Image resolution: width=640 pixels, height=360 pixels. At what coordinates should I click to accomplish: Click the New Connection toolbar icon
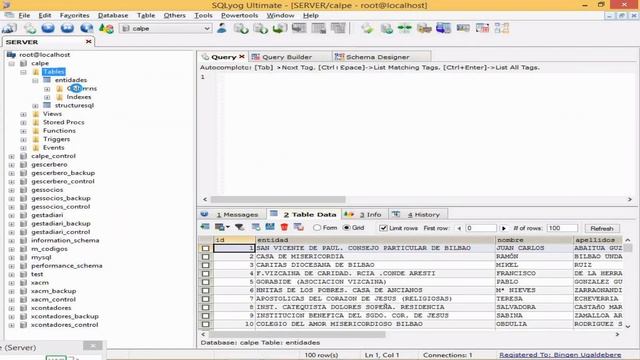[x=9, y=29]
